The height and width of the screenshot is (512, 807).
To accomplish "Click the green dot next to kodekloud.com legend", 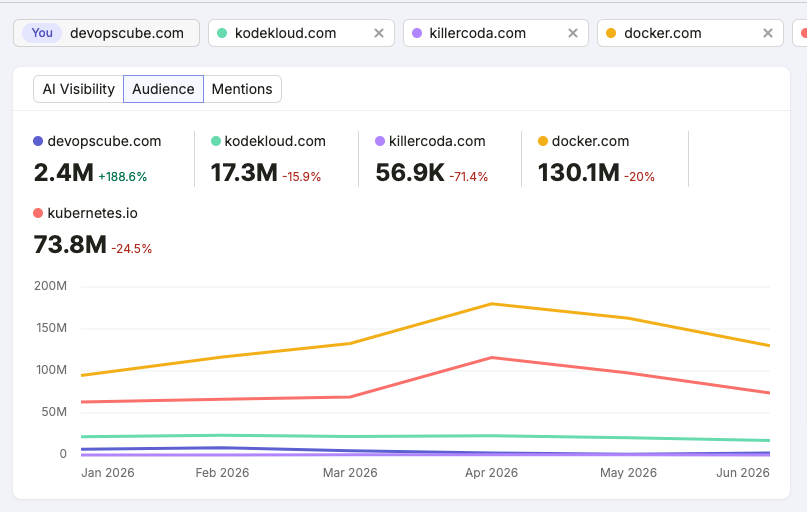I will [216, 141].
